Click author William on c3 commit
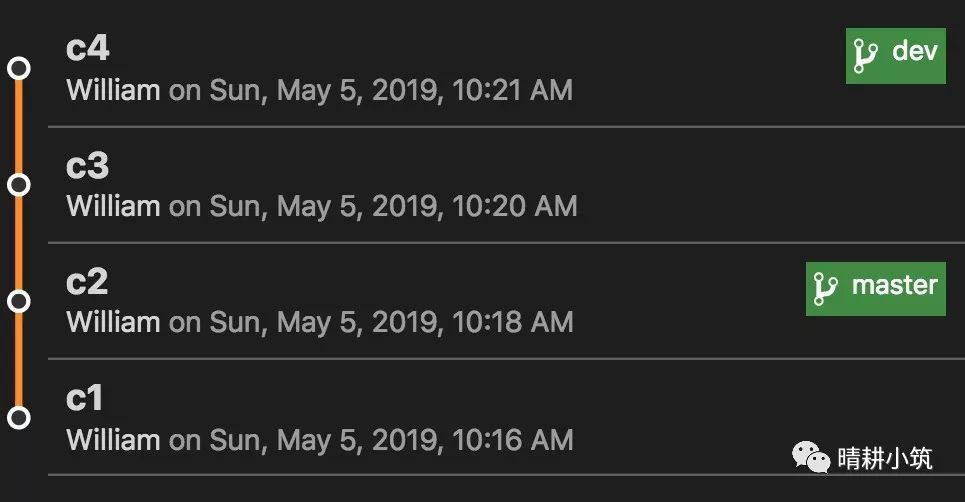 pos(113,207)
